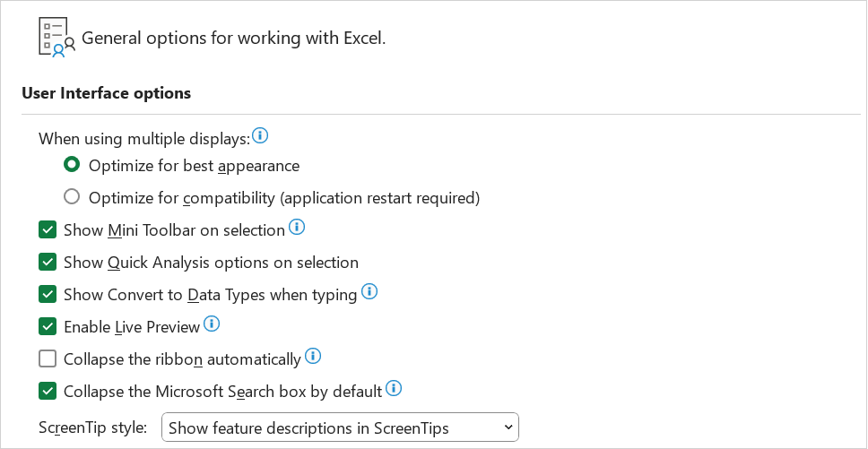Click info icon beside Enable Live Preview
This screenshot has height=449, width=868.
(212, 324)
